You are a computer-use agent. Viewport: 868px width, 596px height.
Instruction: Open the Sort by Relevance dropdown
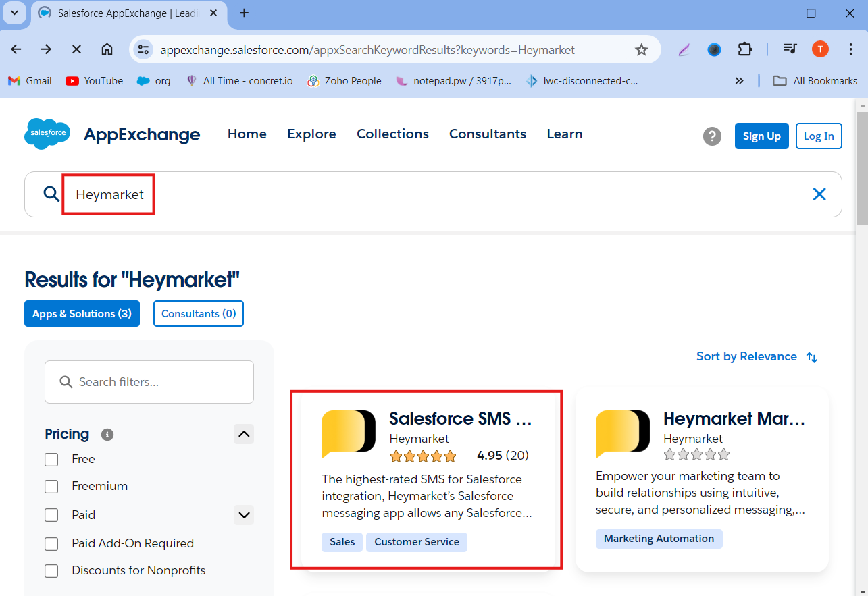click(x=757, y=356)
